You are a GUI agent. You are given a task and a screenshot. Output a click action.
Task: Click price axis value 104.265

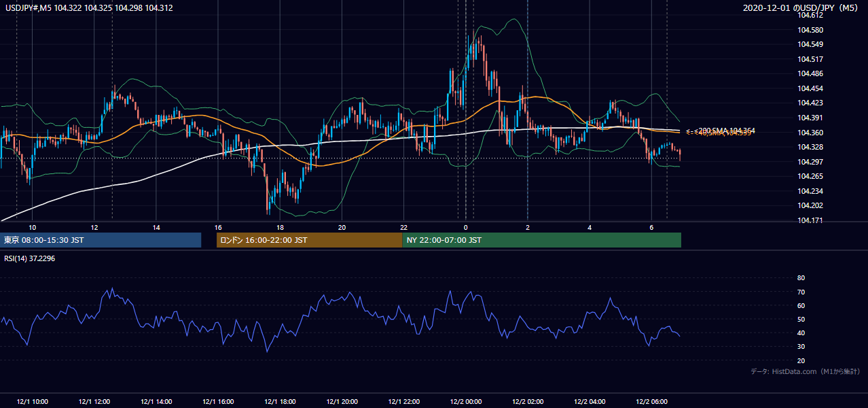[x=810, y=176]
